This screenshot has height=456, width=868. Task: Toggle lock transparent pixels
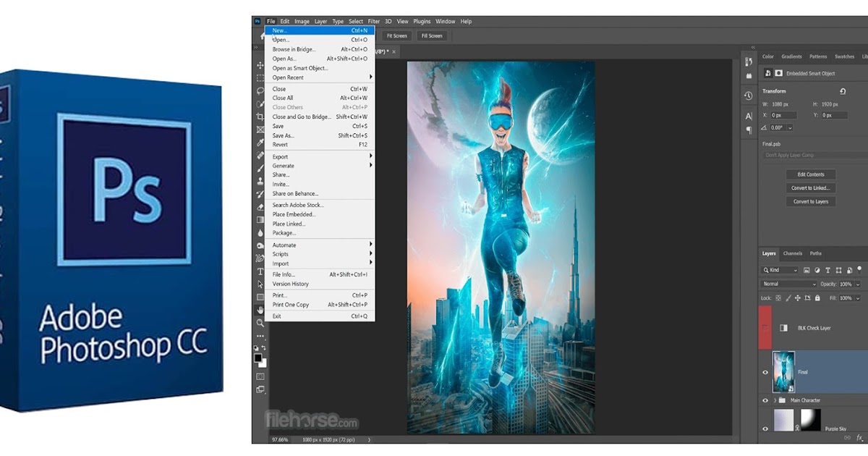pos(778,297)
